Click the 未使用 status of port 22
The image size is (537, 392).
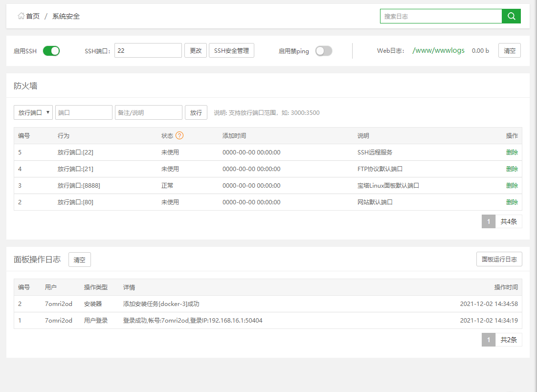click(170, 152)
